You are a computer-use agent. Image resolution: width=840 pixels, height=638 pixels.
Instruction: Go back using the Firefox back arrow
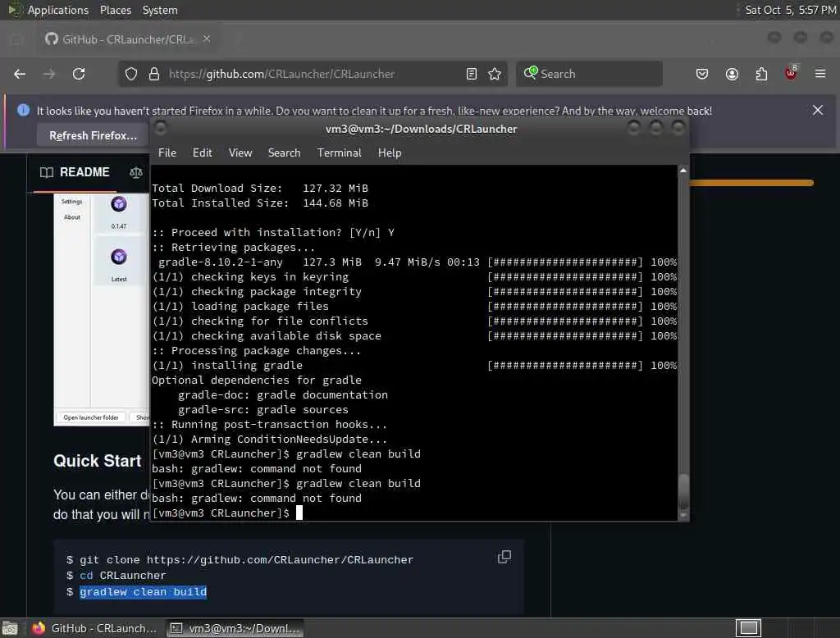click(x=20, y=74)
